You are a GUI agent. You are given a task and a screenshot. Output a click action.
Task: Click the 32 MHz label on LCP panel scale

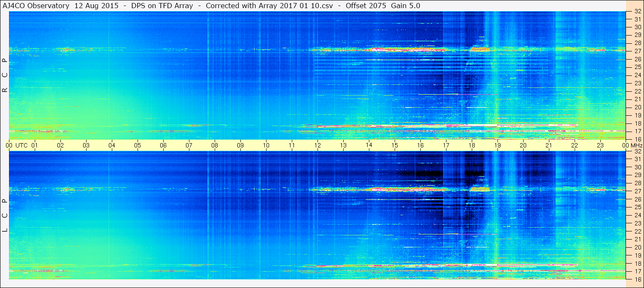638,151
